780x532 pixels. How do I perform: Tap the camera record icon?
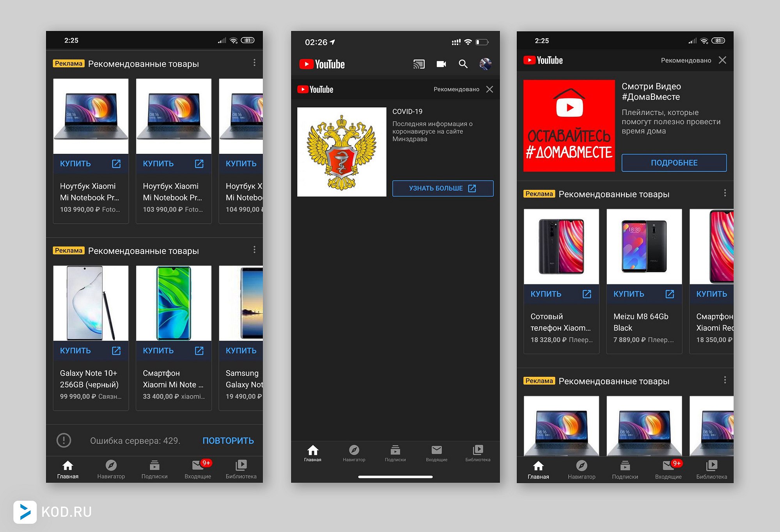pos(441,64)
